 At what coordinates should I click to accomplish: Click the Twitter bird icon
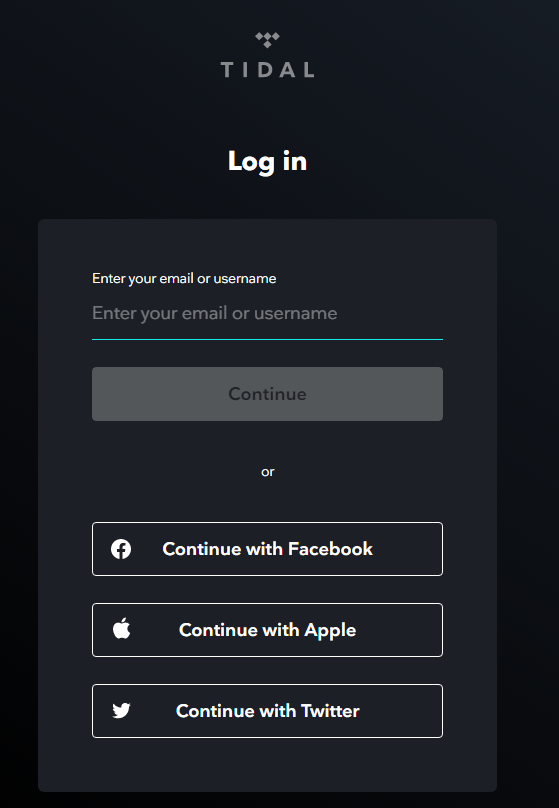pos(121,711)
